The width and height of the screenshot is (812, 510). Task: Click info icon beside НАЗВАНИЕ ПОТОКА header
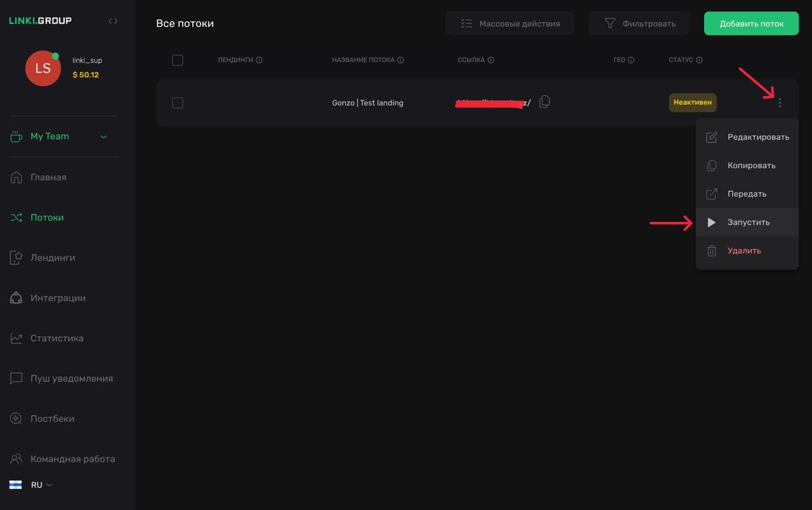[x=400, y=60]
